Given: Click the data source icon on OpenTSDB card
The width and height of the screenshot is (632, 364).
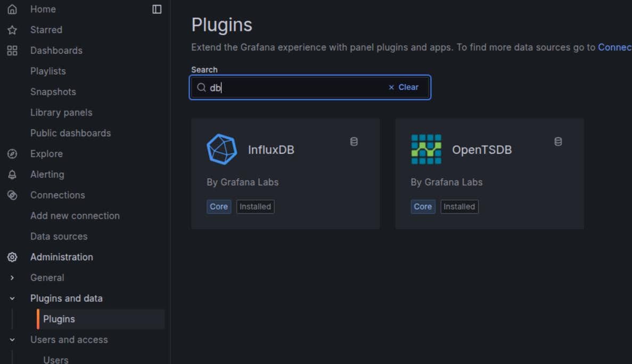Looking at the screenshot, I should click(558, 142).
